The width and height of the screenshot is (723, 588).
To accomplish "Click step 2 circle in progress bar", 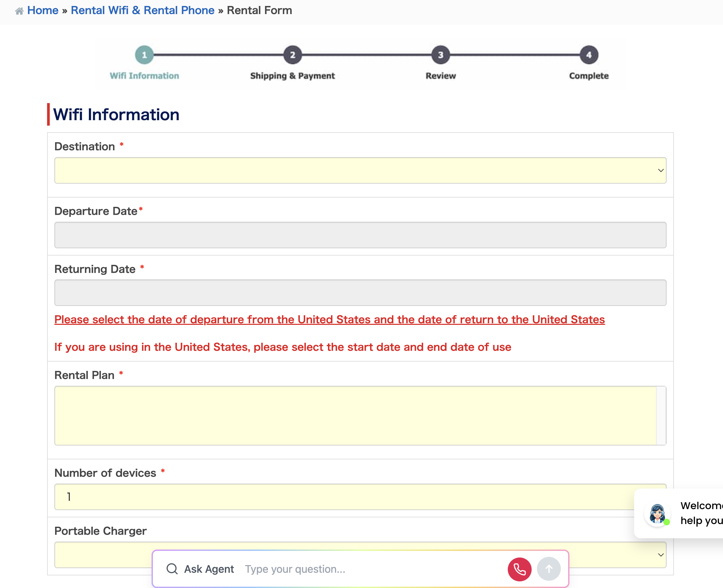I will (293, 55).
